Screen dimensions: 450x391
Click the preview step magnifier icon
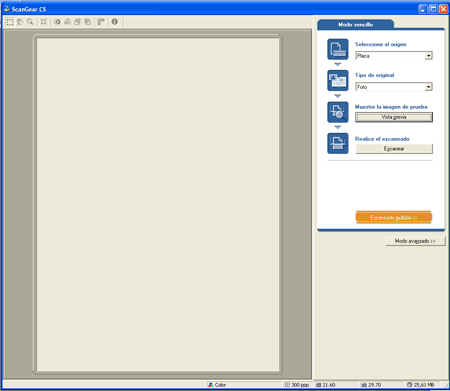point(338,112)
